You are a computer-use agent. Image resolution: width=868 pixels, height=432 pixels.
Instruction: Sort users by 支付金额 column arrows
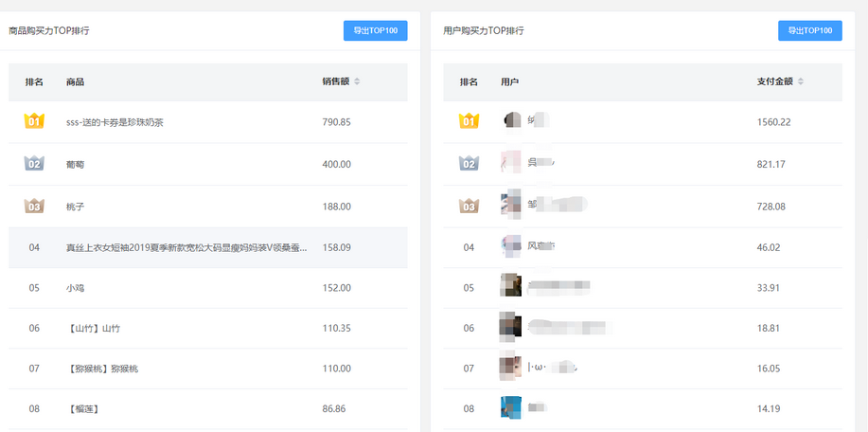[x=801, y=81]
